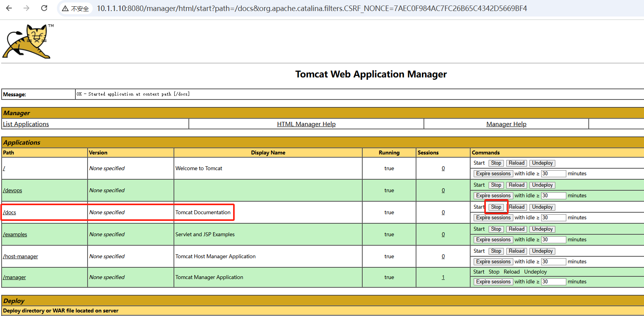Viewport: 644px width, 316px height.
Task: Edit idle minutes field for /host-manager
Action: click(553, 262)
